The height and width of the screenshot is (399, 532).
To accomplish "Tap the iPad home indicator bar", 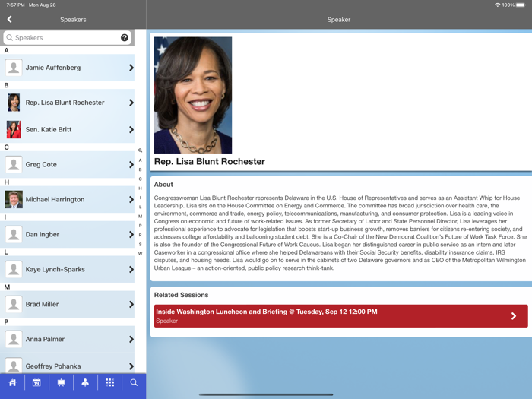I will coord(266,394).
